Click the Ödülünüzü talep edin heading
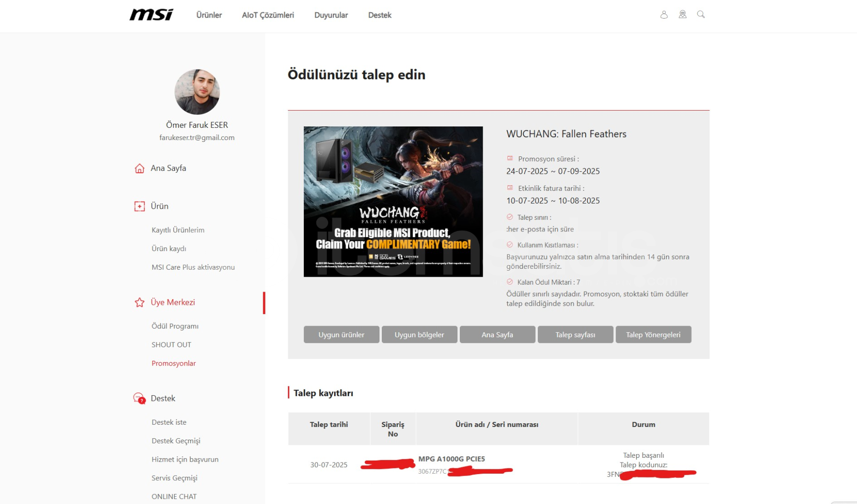Image resolution: width=857 pixels, height=504 pixels. 356,75
